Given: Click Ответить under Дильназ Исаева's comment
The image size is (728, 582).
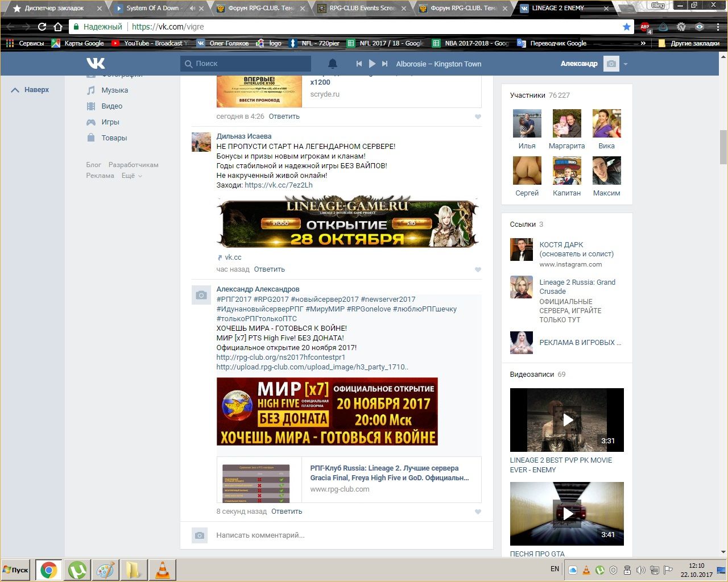Looking at the screenshot, I should point(269,269).
